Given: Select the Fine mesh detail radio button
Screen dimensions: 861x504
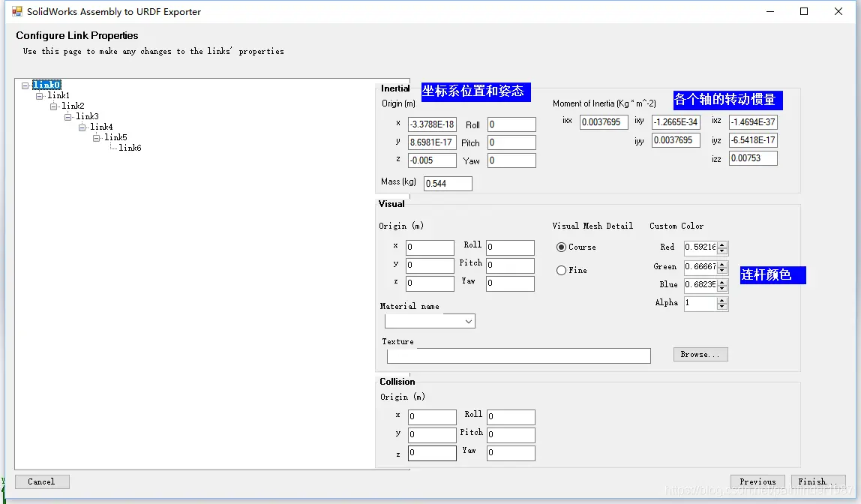Looking at the screenshot, I should (562, 271).
